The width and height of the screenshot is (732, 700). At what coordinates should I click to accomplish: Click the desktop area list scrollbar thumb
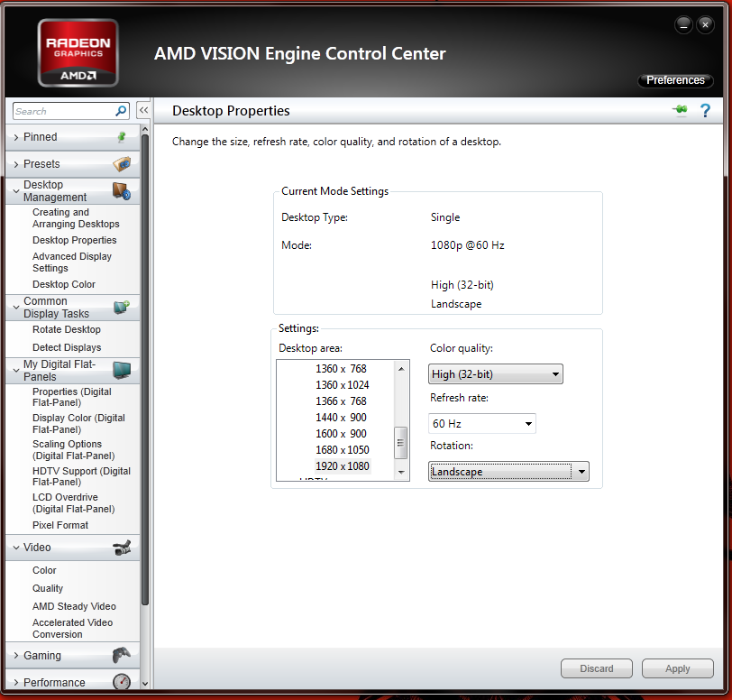tap(400, 443)
